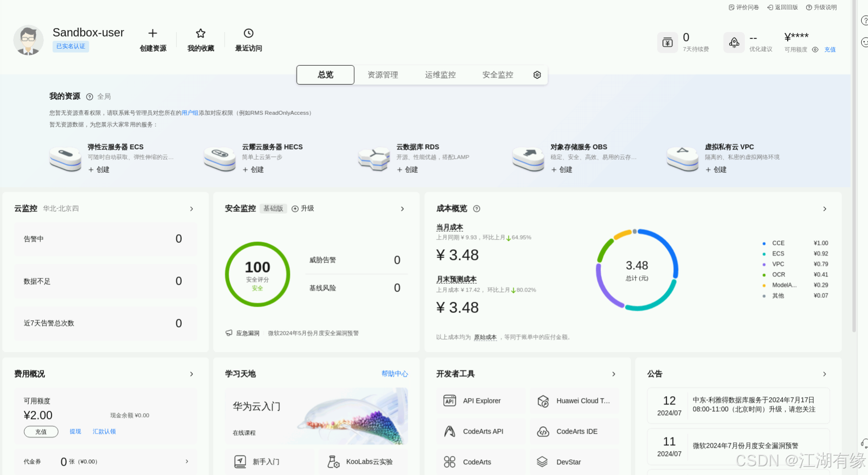Click 微软2024年5月份月度安全漏洞预警 text
This screenshot has width=868, height=475.
[x=313, y=333]
